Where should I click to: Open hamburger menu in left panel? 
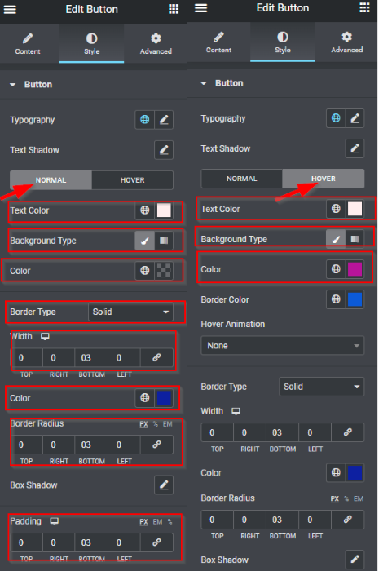pyautogui.click(x=10, y=10)
